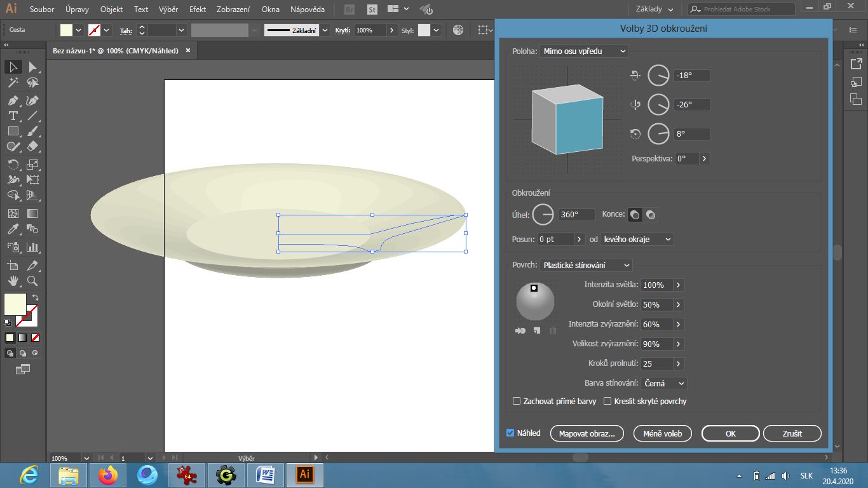
Task: Open Barva stínování color dropdown
Action: [663, 384]
